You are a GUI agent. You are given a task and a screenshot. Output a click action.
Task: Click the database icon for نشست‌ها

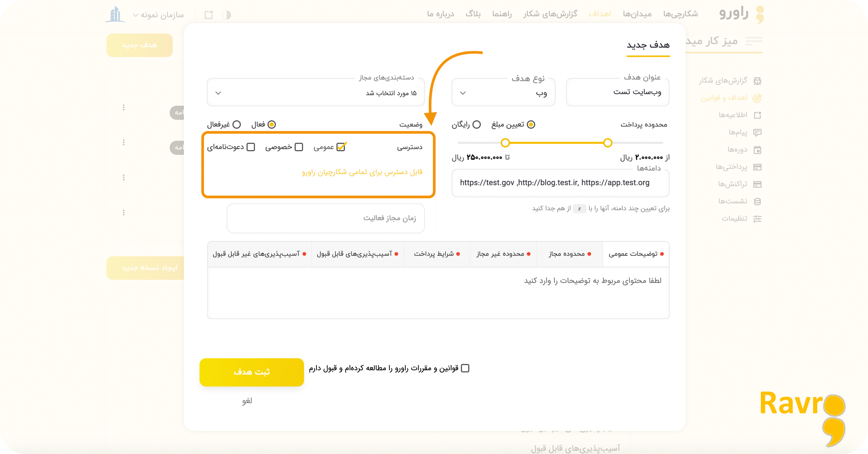(x=757, y=201)
